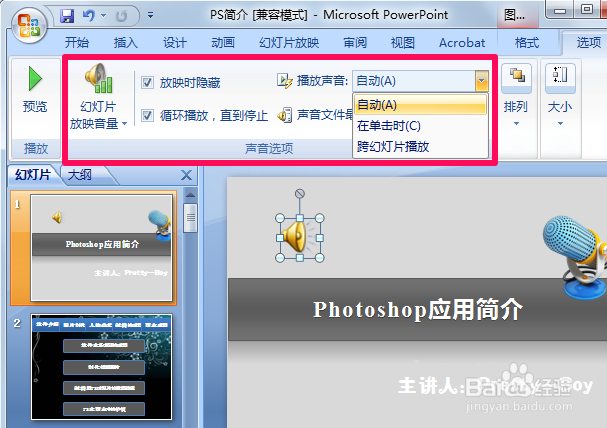Click the 图... contextual tools header

pos(518,15)
